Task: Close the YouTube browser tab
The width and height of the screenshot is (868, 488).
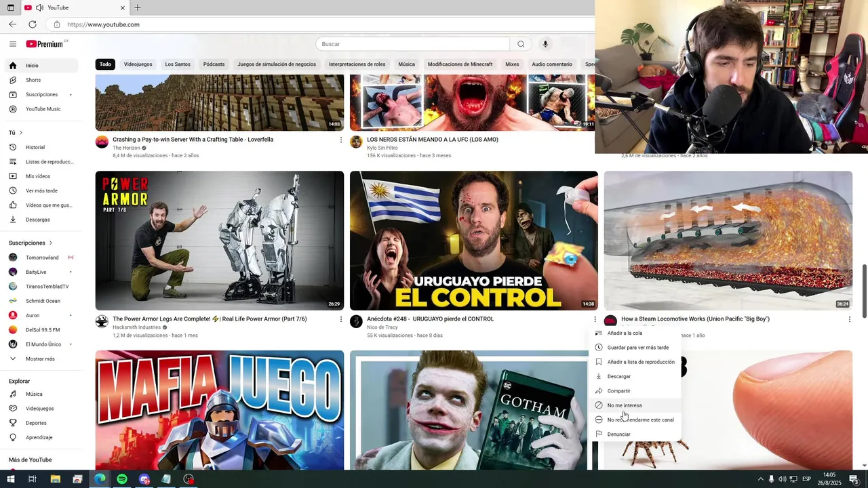Action: 123,7
